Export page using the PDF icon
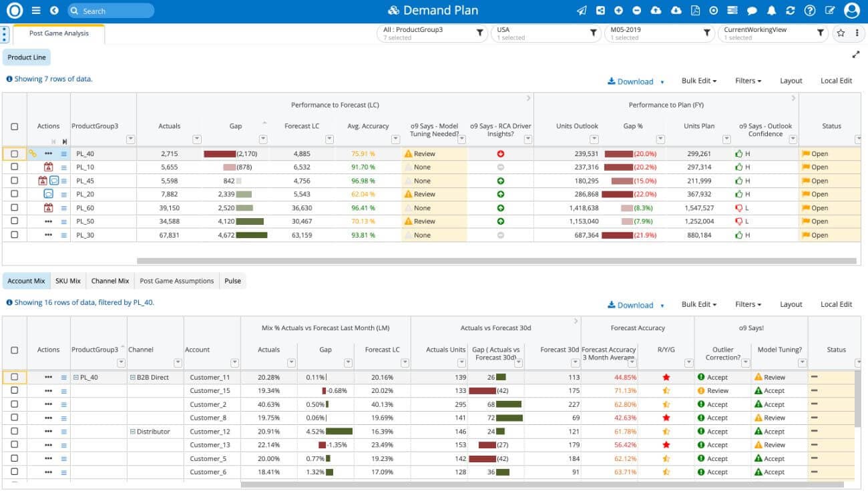This screenshot has width=868, height=493. tap(695, 11)
